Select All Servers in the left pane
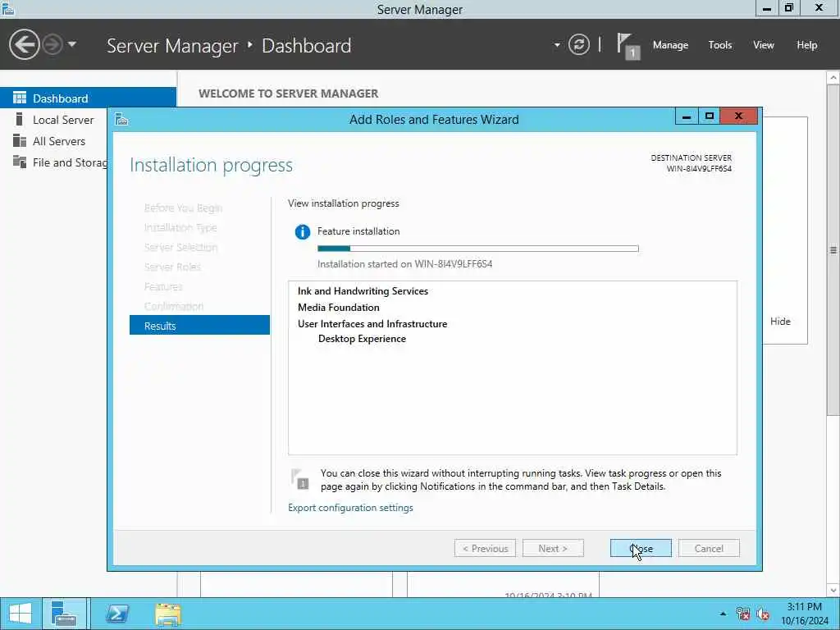The image size is (840, 630). 59,141
